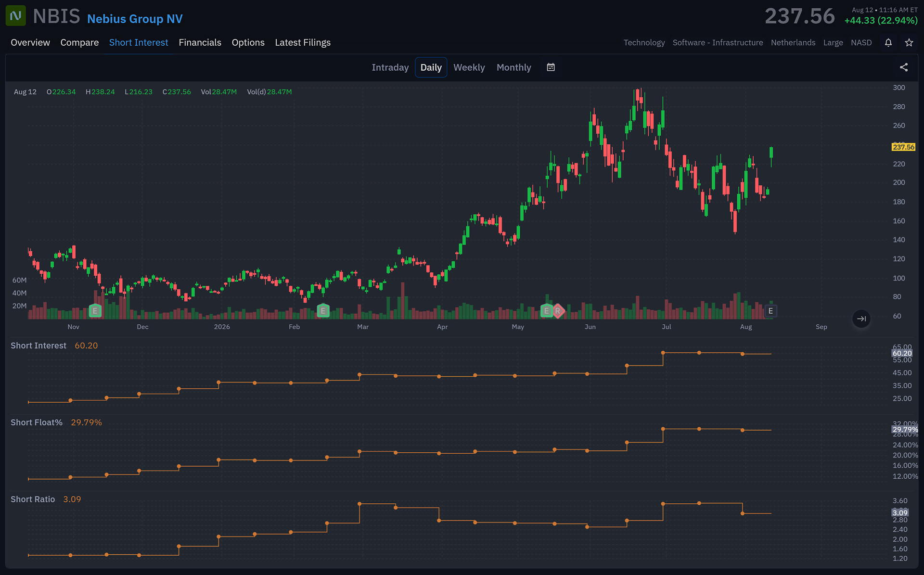Click the February earnings E marker
The image size is (924, 575).
[323, 311]
